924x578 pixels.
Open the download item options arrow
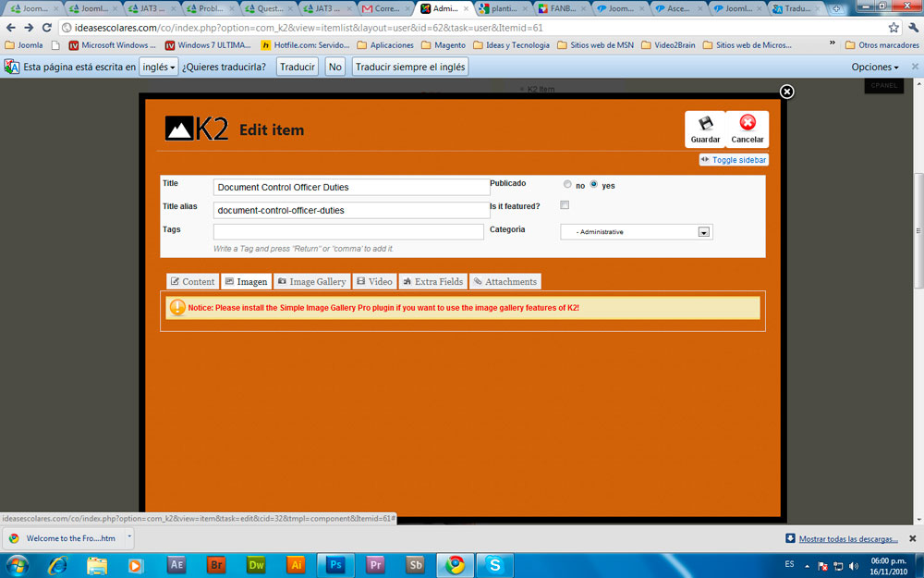[x=129, y=537]
